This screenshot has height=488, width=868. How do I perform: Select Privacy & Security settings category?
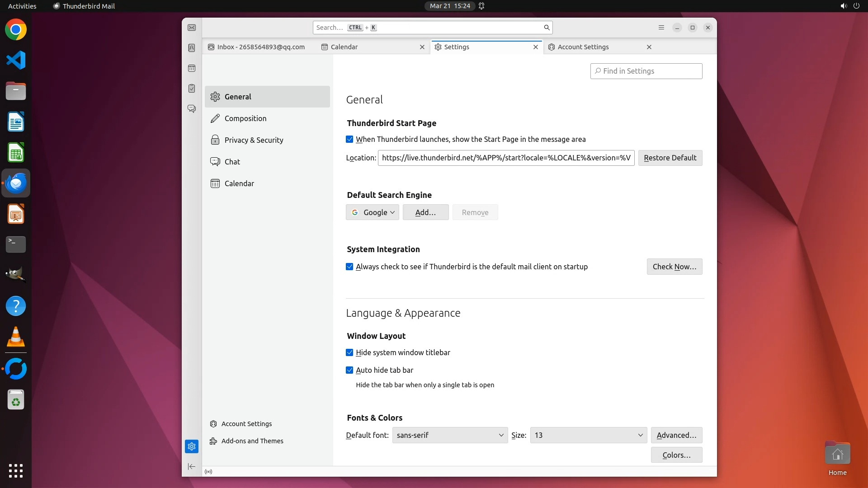(x=254, y=140)
